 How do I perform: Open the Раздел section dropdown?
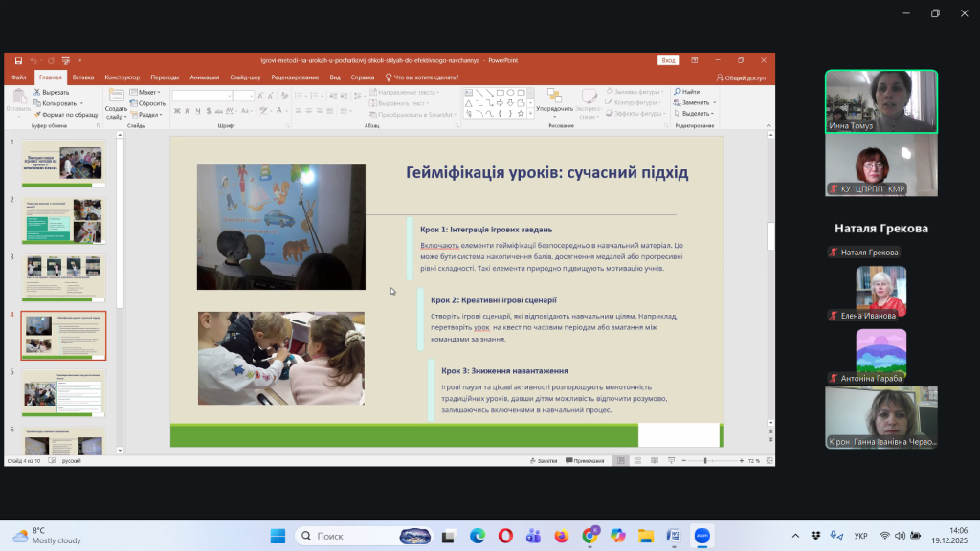click(x=147, y=114)
